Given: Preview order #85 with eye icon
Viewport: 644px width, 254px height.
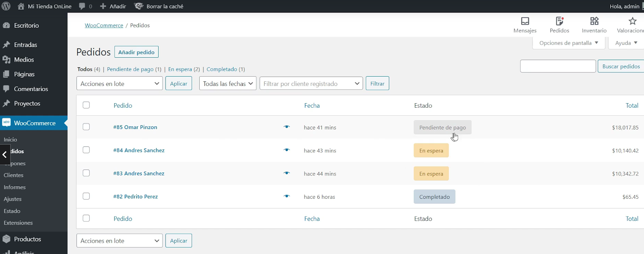Looking at the screenshot, I should tap(287, 127).
